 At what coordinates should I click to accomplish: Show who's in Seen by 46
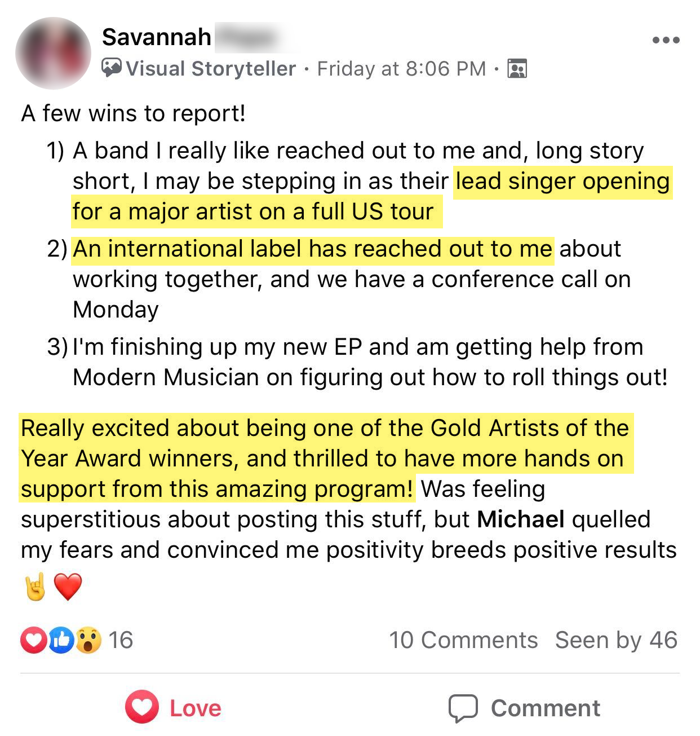pyautogui.click(x=616, y=640)
